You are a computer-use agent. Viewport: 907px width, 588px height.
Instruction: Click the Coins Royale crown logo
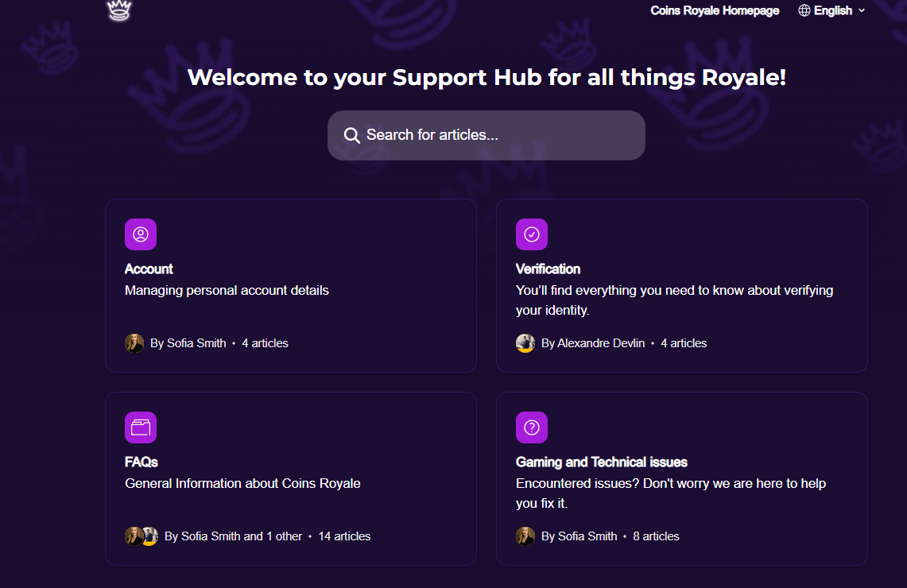tap(118, 10)
